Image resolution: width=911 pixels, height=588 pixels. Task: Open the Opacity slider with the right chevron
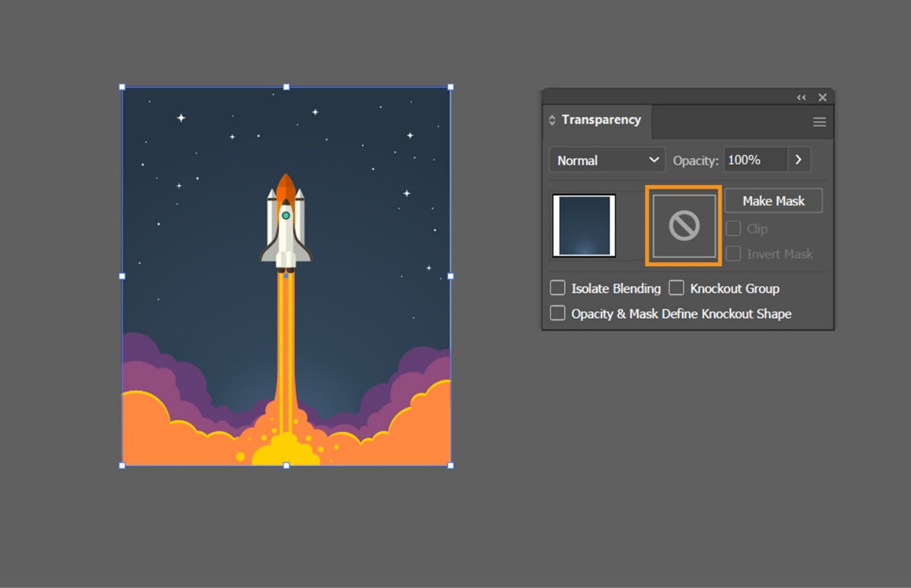798,159
